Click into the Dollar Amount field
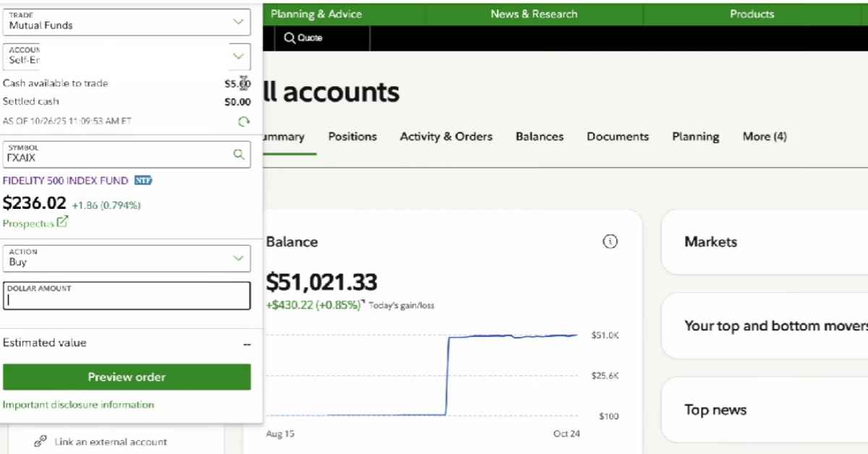The width and height of the screenshot is (868, 454). pyautogui.click(x=127, y=299)
